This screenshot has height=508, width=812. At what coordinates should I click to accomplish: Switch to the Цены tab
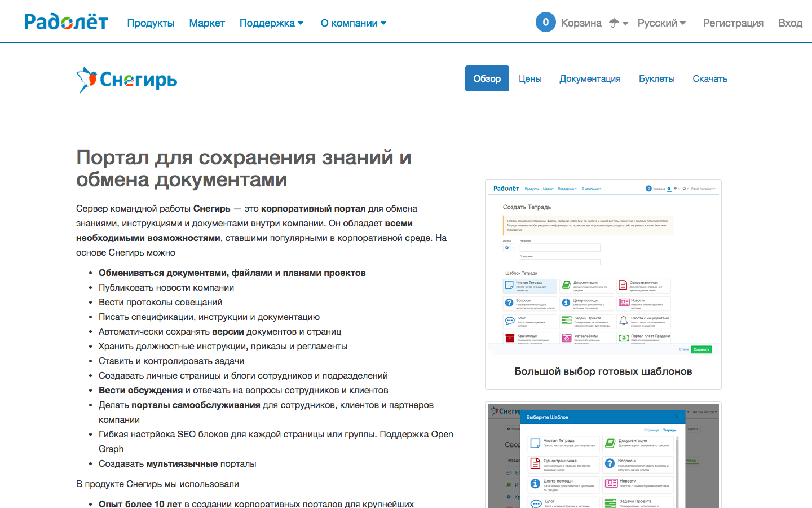pos(530,78)
